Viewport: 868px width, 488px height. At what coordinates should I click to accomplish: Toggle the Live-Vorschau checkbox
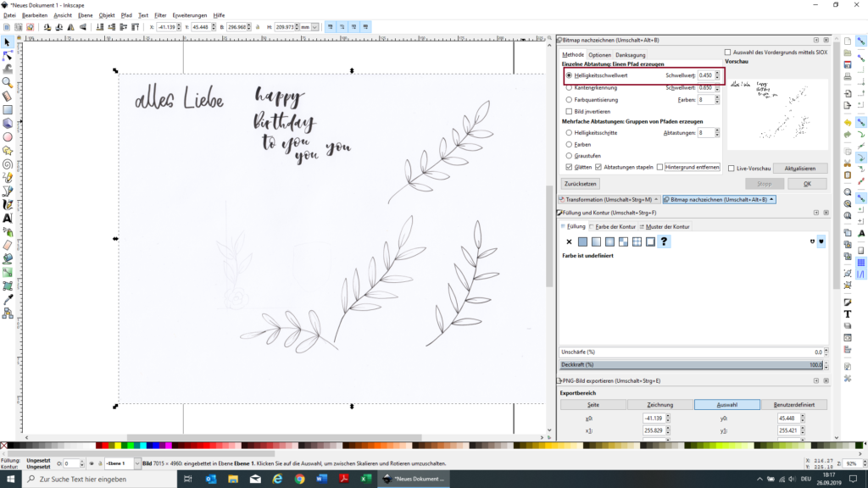click(x=732, y=169)
